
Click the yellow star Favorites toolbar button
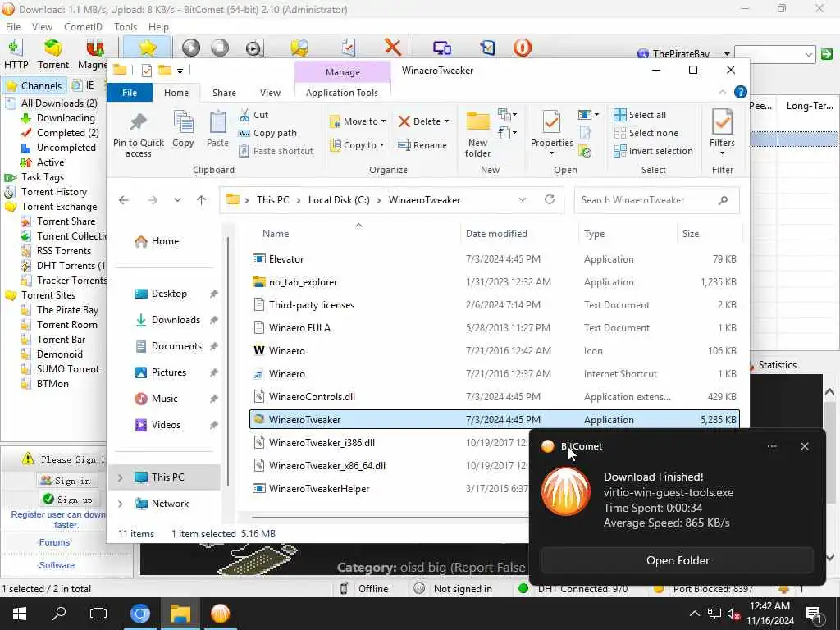pyautogui.click(x=148, y=48)
